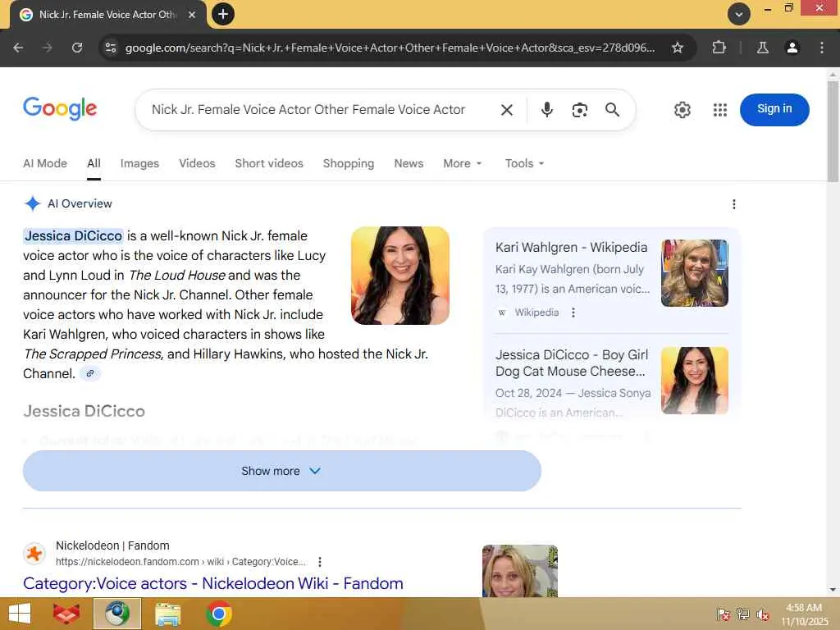Switch to Videos tab

[197, 163]
